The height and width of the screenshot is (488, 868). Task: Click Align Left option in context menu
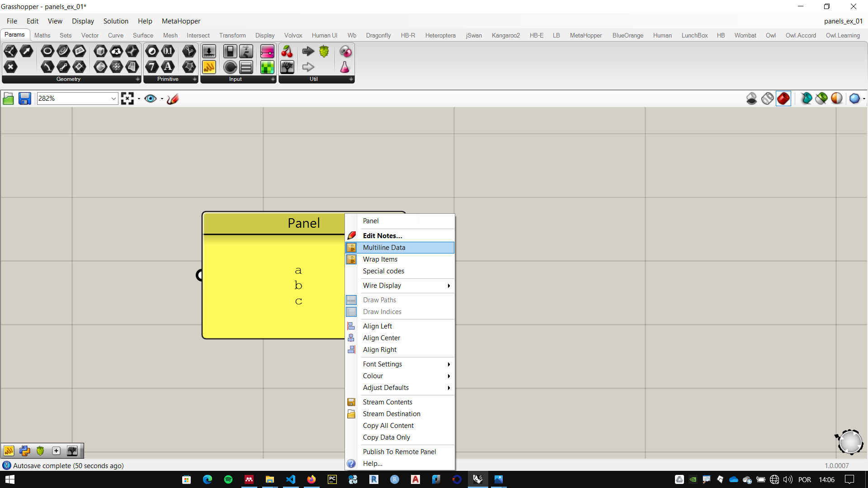(377, 326)
